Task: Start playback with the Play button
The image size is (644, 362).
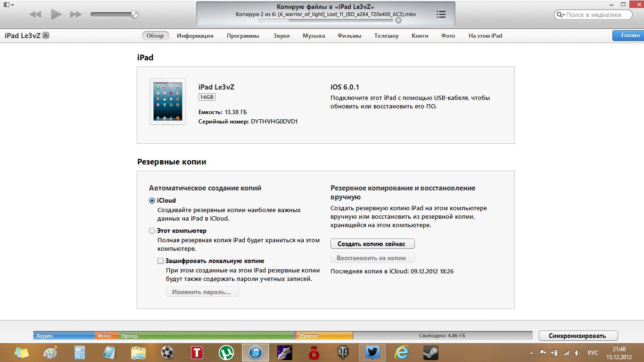Action: (57, 15)
